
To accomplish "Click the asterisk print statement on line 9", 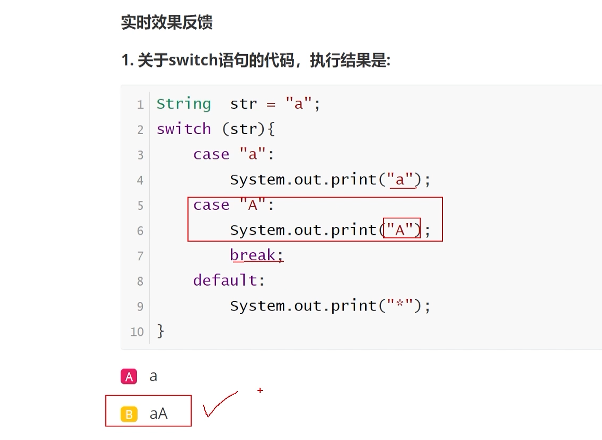I will click(x=331, y=306).
